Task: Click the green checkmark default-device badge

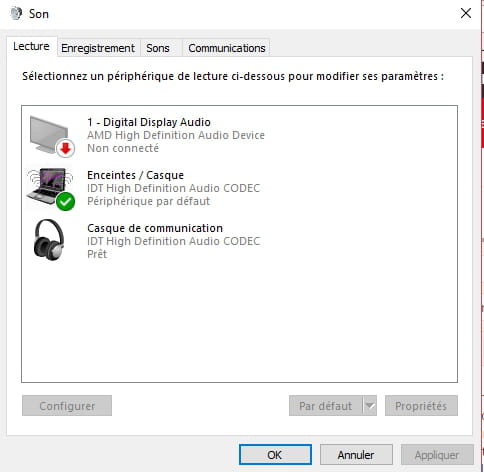Action: (65, 201)
